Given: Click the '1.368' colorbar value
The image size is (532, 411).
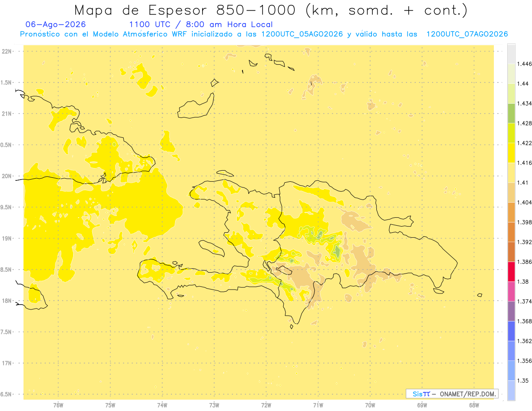Looking at the screenshot, I should coord(524,321).
